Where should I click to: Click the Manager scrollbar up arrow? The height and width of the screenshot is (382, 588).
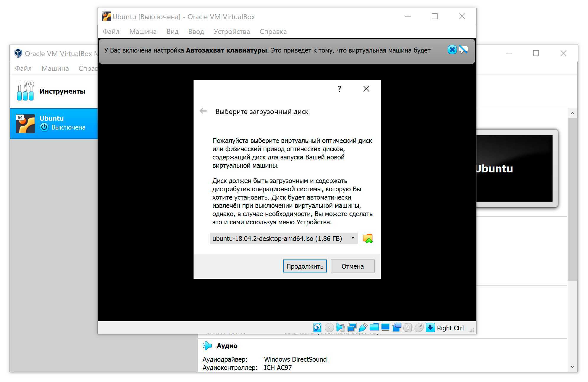(x=572, y=113)
